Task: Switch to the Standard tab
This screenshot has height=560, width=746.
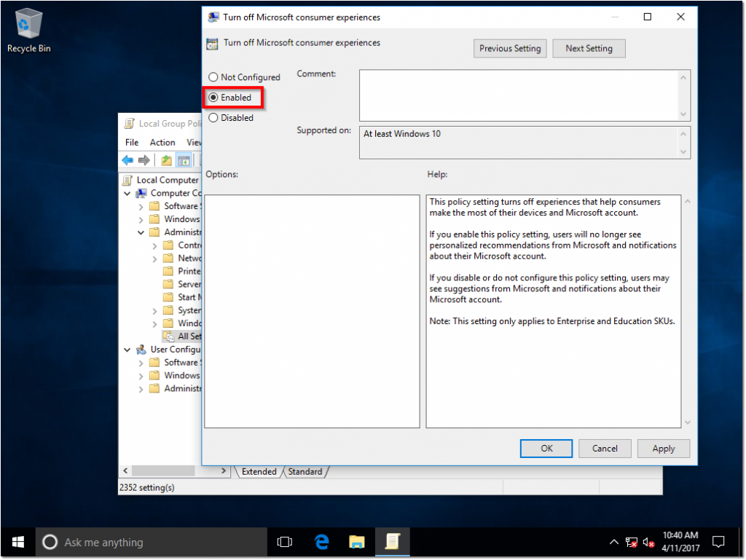Action: (x=305, y=472)
